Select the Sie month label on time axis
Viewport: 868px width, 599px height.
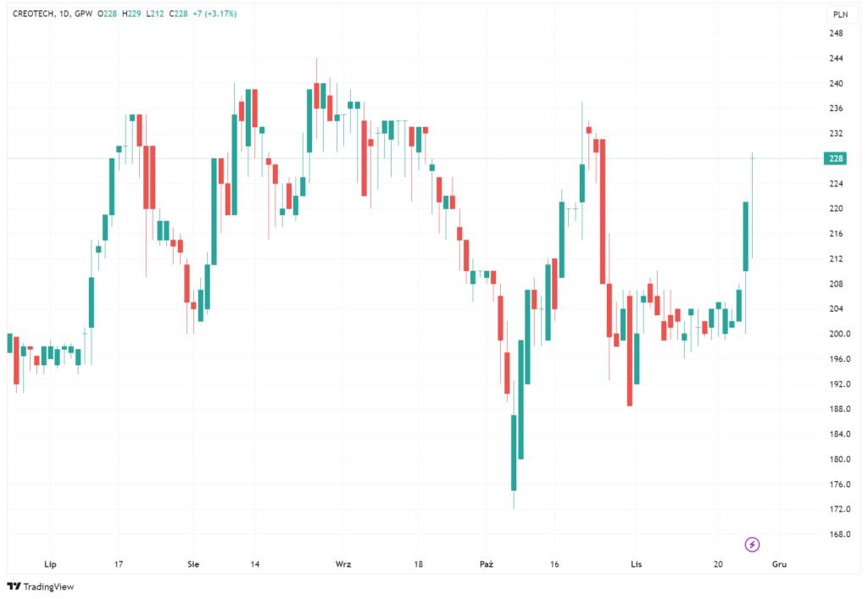(x=193, y=563)
